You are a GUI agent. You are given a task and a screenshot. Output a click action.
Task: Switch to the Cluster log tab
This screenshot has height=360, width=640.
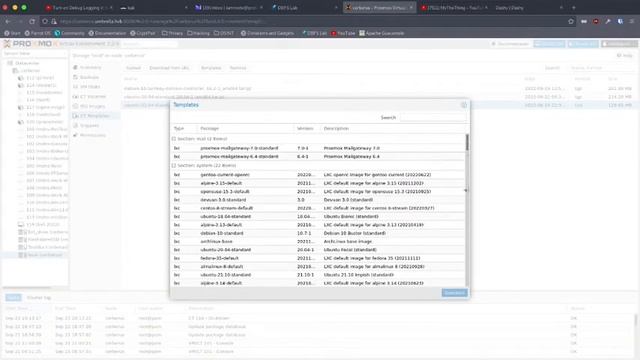[x=39, y=298]
